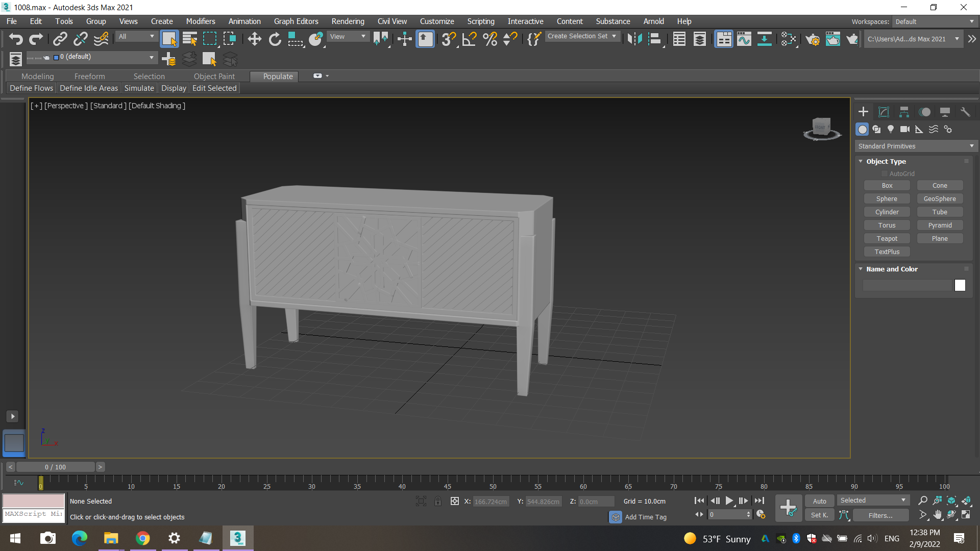This screenshot has width=980, height=551.
Task: Open the Rendering menu
Action: [x=348, y=21]
